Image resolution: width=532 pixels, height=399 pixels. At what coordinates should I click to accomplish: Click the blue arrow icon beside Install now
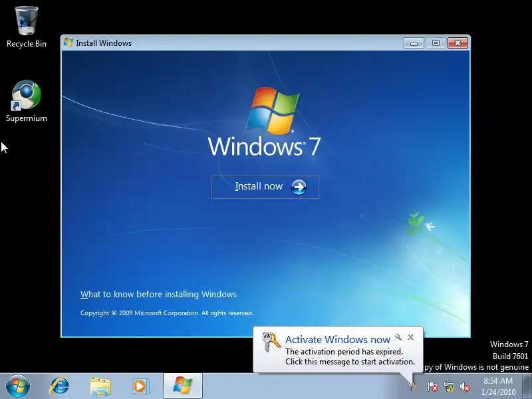pos(299,187)
